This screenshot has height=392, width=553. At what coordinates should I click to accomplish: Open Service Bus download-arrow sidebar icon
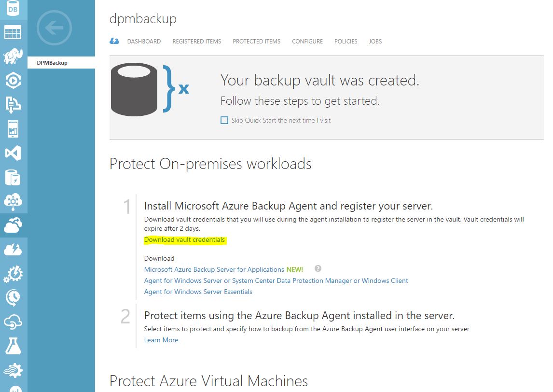(13, 105)
